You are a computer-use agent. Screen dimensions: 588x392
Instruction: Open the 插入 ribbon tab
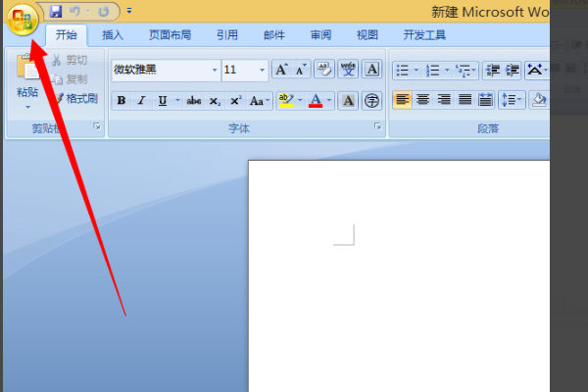[113, 35]
